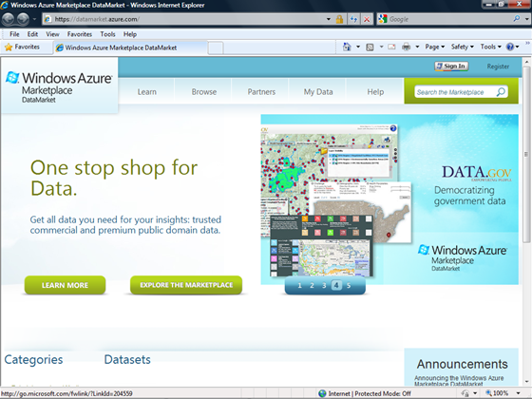This screenshot has height=399, width=532.
Task: Click the Windows Azure Marketplace logo
Action: click(59, 86)
